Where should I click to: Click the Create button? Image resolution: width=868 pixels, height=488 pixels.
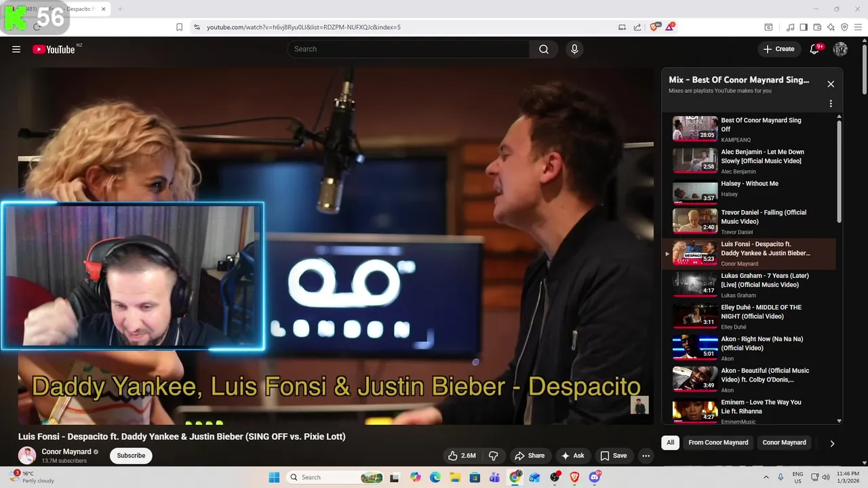[778, 49]
